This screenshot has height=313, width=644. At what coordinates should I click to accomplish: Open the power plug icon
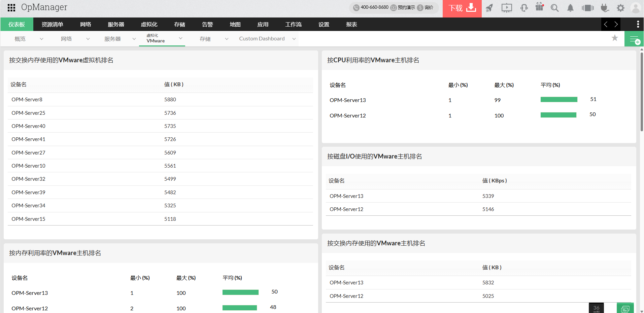click(605, 8)
